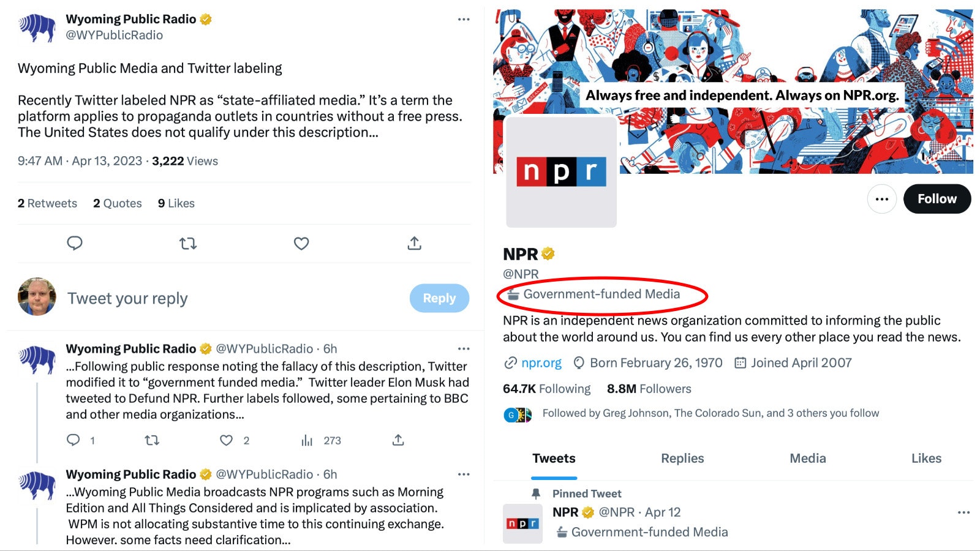This screenshot has height=551, width=980.
Task: Retweet the main Wyoming Public Radio tweet
Action: [x=187, y=244]
